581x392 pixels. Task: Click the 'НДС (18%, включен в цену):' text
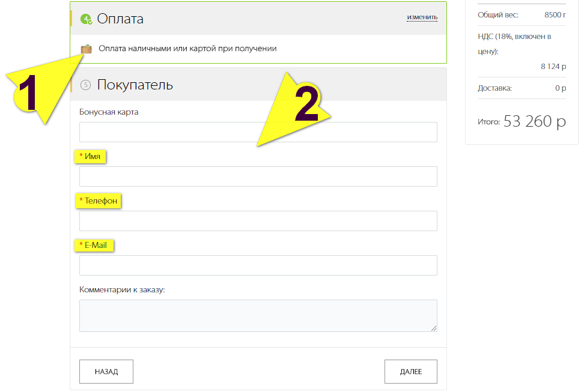pyautogui.click(x=514, y=44)
